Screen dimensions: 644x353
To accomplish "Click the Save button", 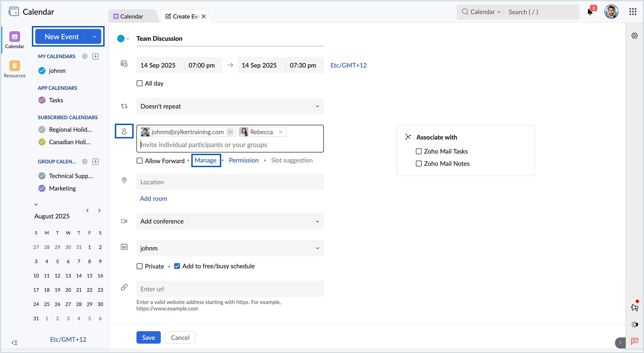I will (x=148, y=337).
